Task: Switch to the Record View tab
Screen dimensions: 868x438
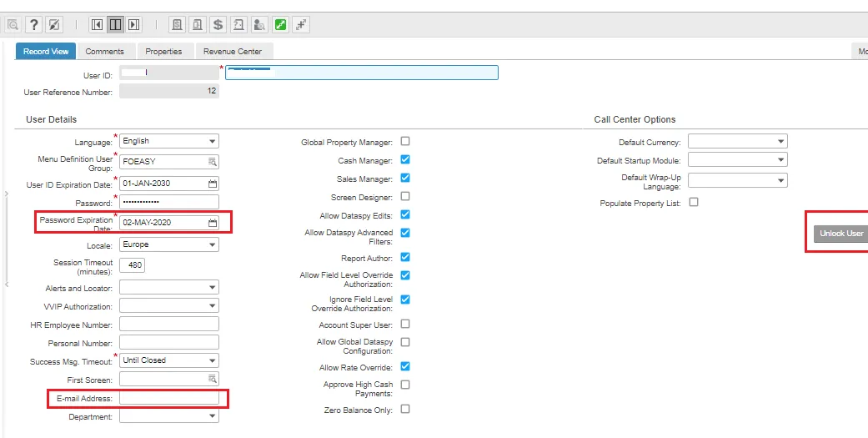Action: 46,51
